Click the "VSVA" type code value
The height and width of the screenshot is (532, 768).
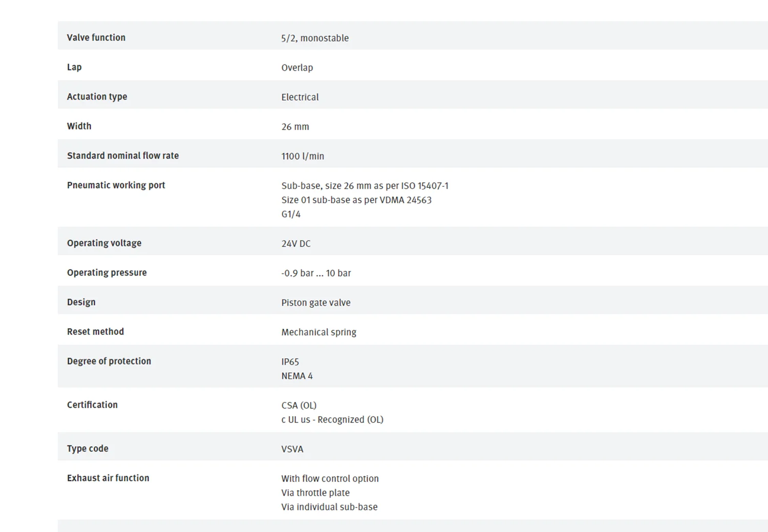point(292,449)
